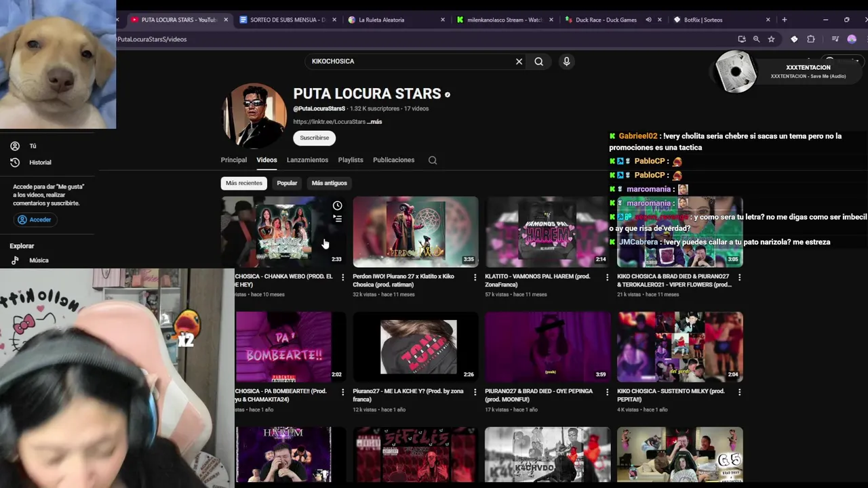Click the install app icon in address bar
This screenshot has width=868, height=488.
741,39
